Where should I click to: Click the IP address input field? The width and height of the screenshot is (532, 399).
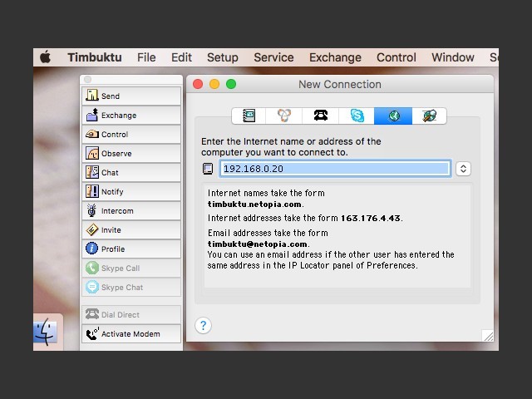[335, 169]
